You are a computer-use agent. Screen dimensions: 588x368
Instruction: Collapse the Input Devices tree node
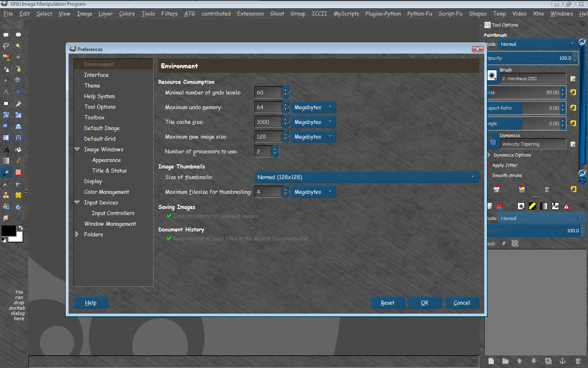tap(77, 203)
